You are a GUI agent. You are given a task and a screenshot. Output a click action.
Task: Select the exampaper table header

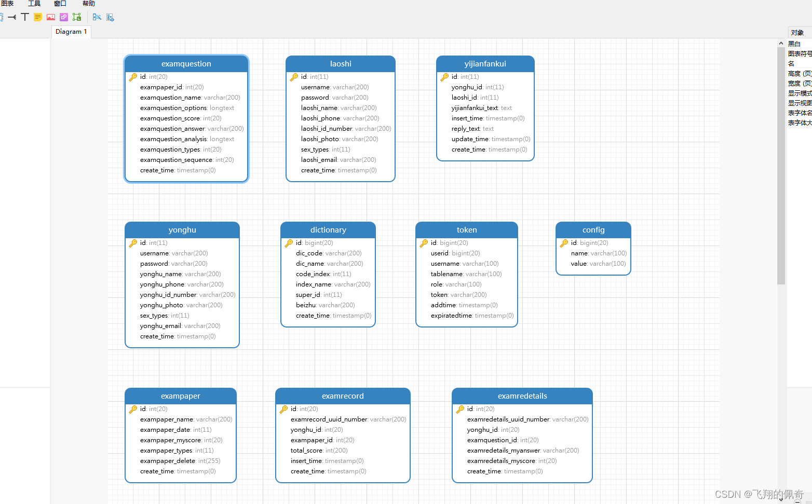(x=181, y=396)
